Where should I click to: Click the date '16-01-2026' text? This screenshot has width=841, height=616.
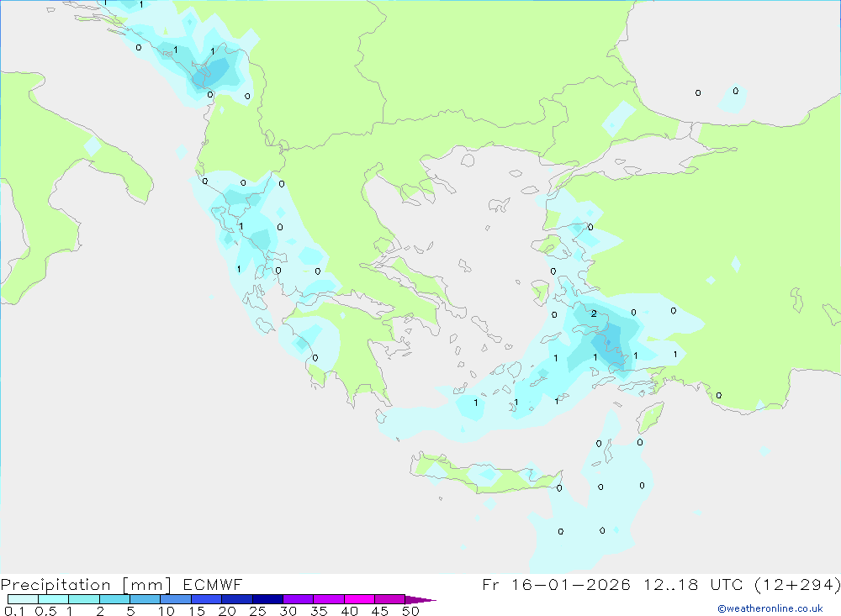click(x=571, y=584)
